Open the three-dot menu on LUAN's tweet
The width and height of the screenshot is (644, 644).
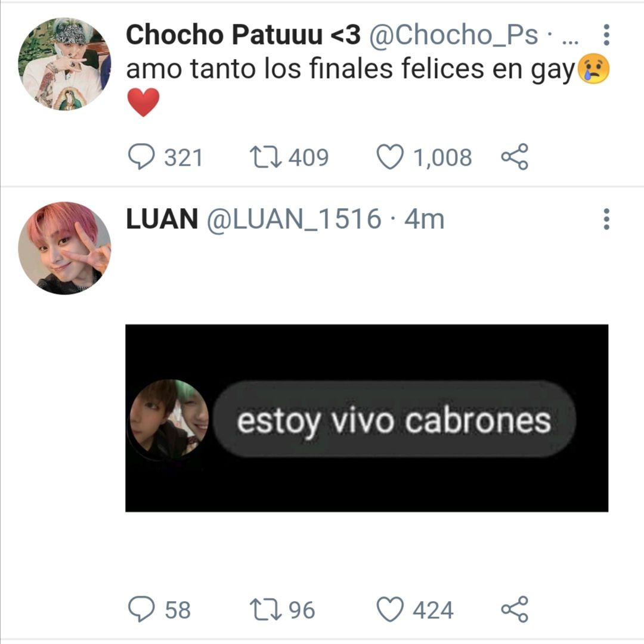(x=606, y=219)
